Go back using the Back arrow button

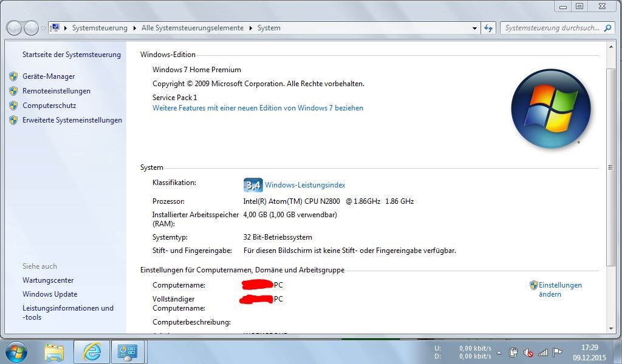(x=14, y=28)
